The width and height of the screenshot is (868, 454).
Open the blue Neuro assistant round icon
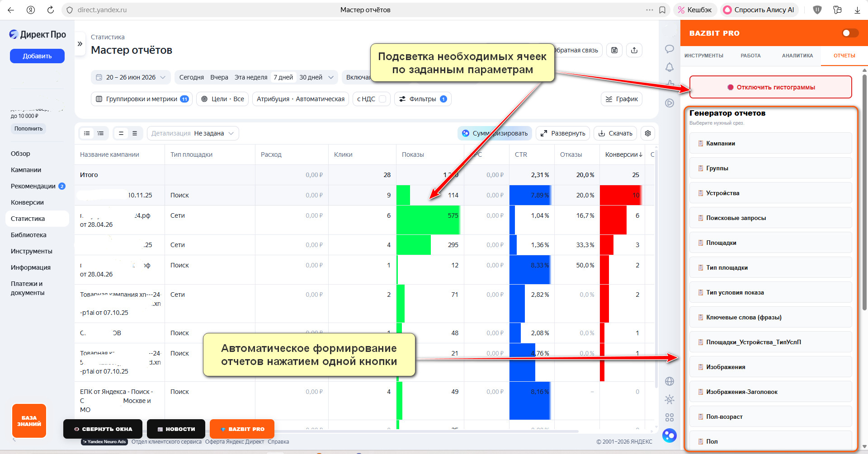(x=670, y=435)
